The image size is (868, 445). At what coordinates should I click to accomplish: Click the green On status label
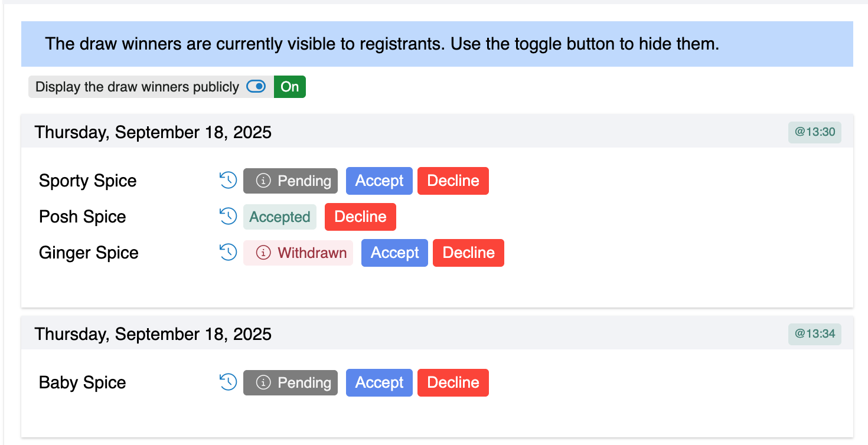pyautogui.click(x=290, y=87)
